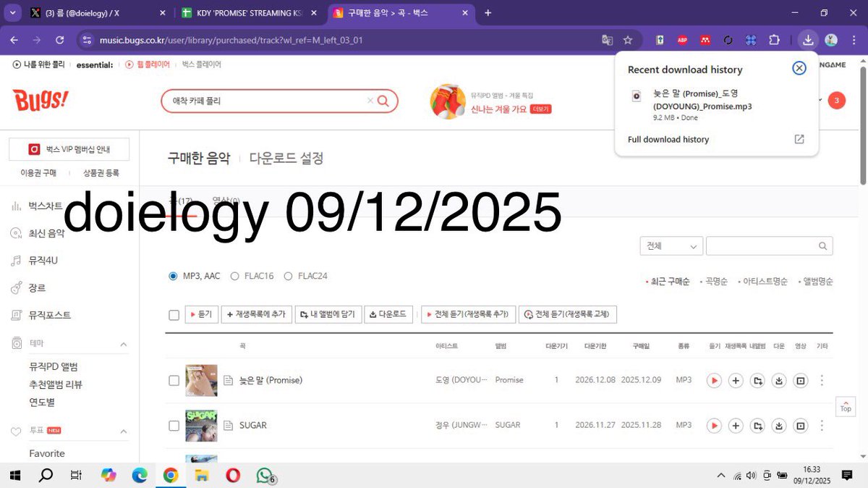Open Chrome tab search dropdown arrow
The height and width of the screenshot is (488, 868).
(x=13, y=13)
